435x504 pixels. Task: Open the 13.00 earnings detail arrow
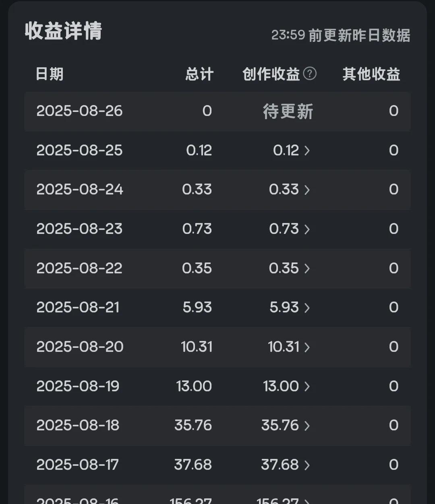point(307,386)
